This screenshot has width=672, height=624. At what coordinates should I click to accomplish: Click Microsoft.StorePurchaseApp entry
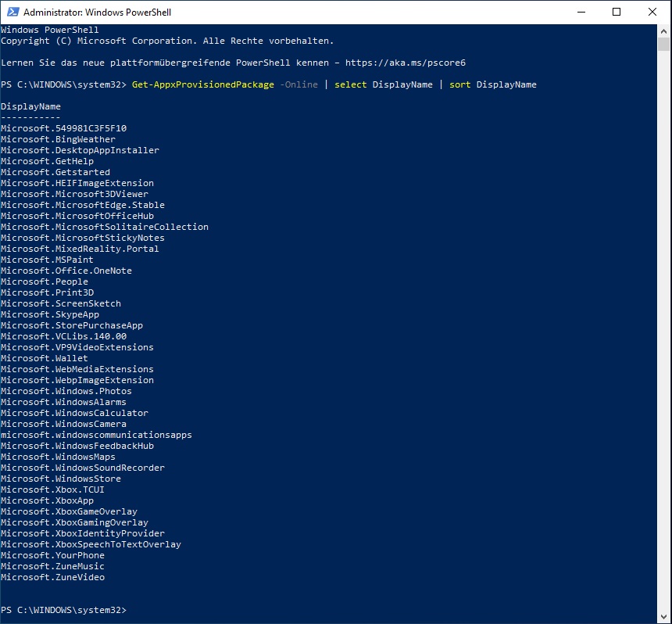(72, 325)
